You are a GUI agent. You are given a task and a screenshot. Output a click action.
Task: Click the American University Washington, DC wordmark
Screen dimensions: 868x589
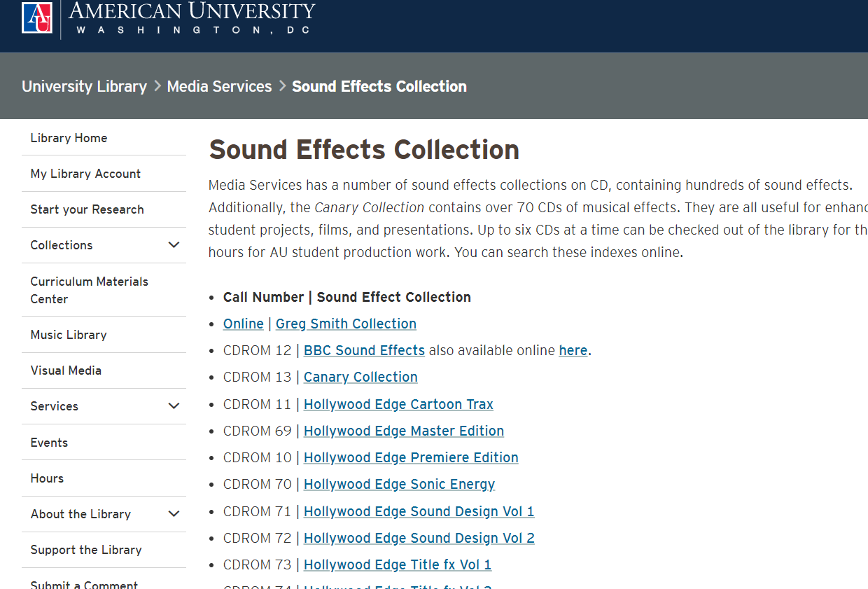(x=192, y=18)
